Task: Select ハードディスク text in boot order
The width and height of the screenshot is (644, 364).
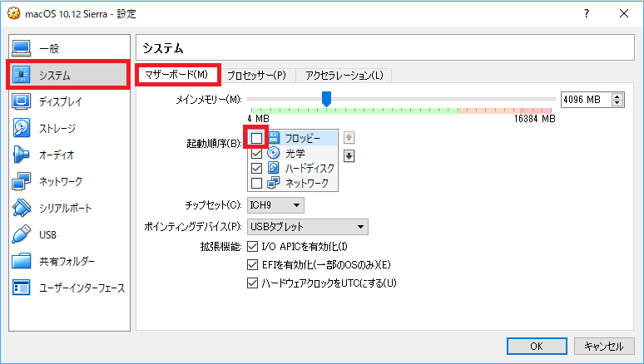Action: [x=310, y=168]
